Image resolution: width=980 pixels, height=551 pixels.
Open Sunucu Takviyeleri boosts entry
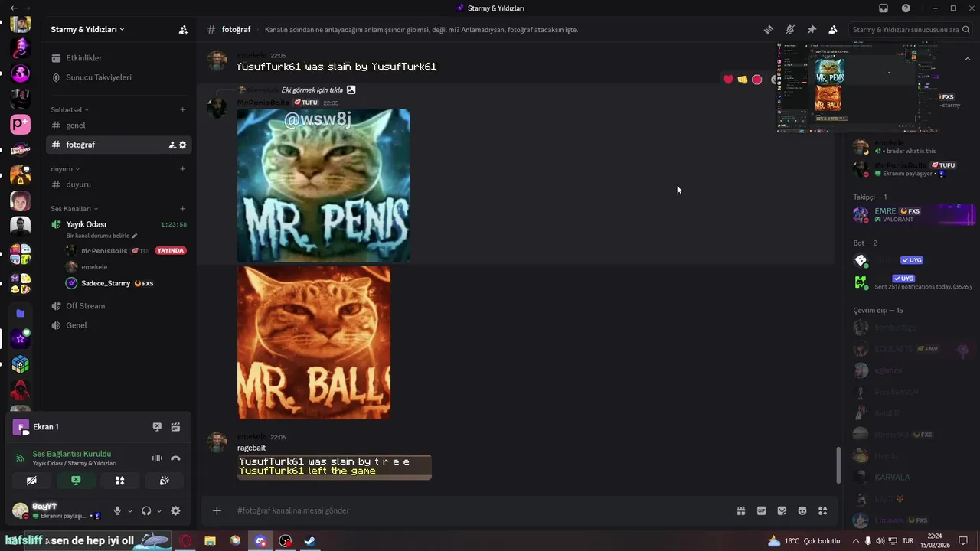(118, 77)
